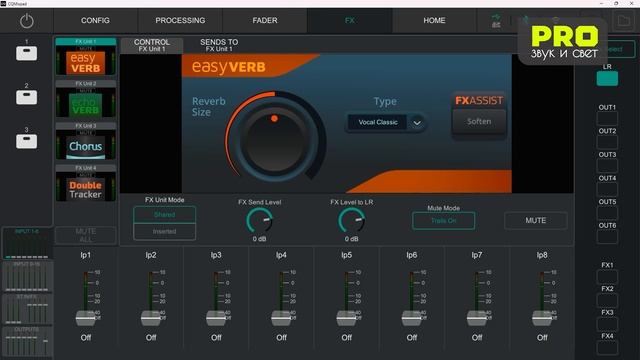640x360 pixels.
Task: Click the 0 dB value under FX Level to LR
Action: [351, 239]
